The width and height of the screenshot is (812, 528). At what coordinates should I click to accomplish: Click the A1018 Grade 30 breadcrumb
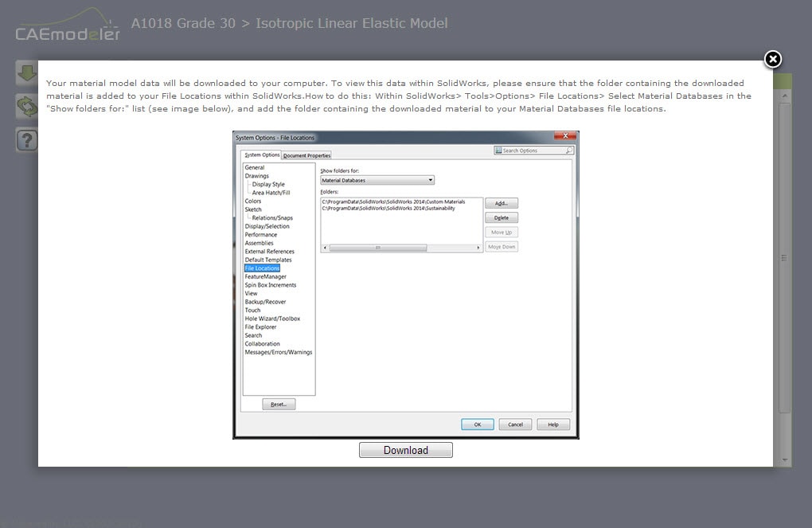tap(183, 23)
